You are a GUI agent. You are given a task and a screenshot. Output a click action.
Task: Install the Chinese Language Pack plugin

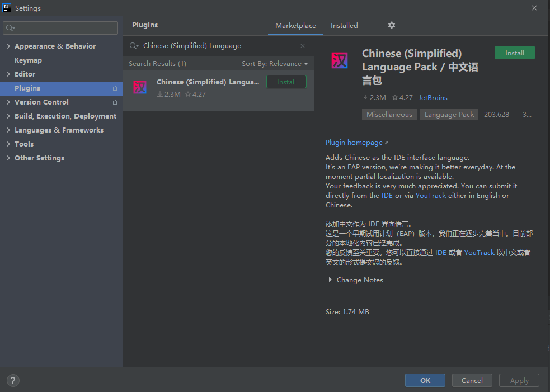tap(514, 52)
